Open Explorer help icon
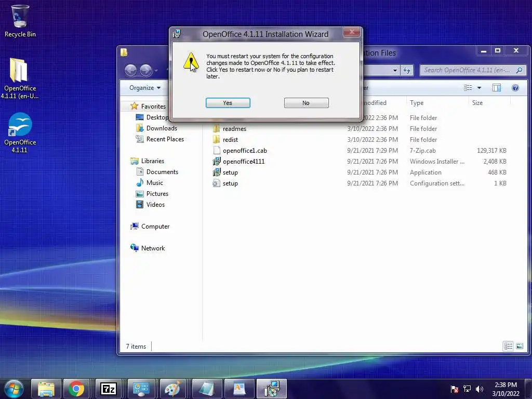The width and height of the screenshot is (532, 399). click(515, 87)
